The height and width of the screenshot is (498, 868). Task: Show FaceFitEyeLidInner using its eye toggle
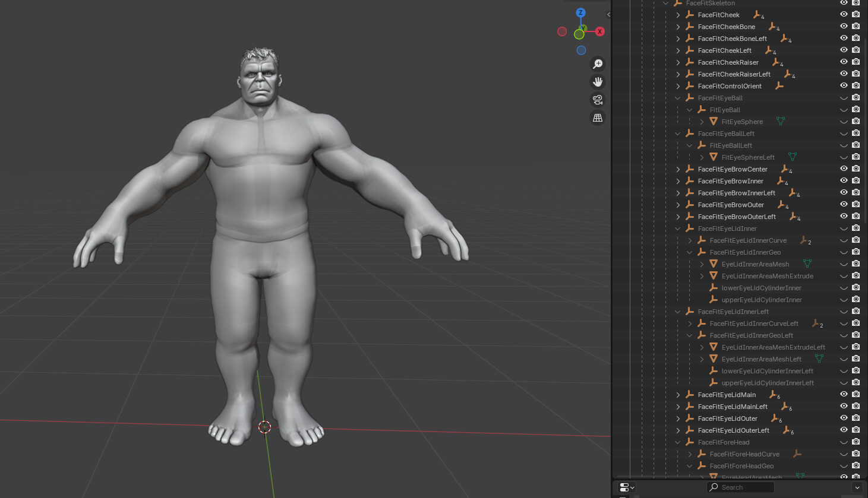(x=844, y=229)
